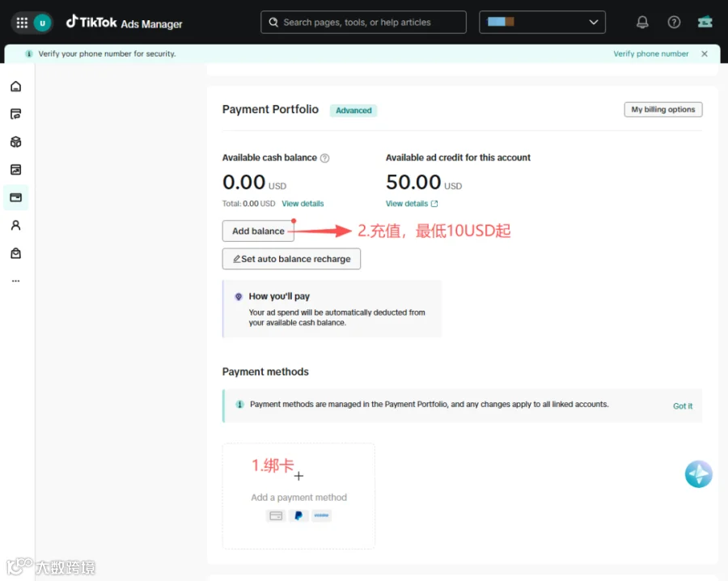Click the Add balance button
728x581 pixels.
pyautogui.click(x=258, y=231)
